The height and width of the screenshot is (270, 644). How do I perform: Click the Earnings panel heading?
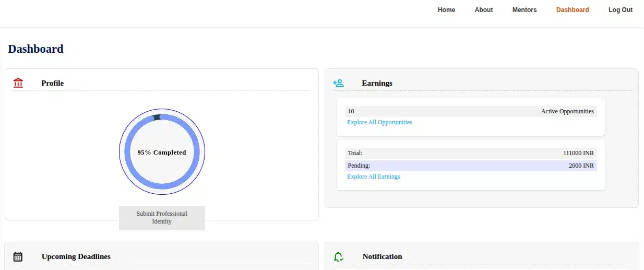coord(377,83)
